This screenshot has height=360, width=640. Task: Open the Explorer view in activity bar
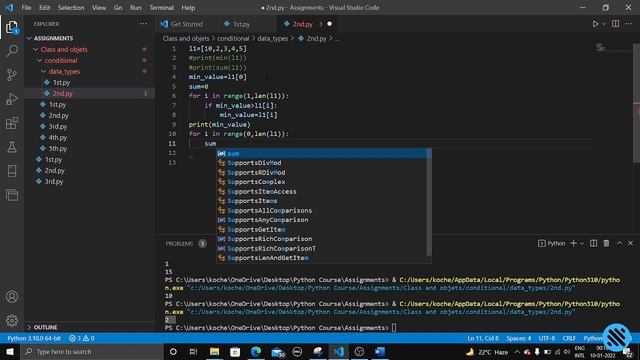point(12,27)
